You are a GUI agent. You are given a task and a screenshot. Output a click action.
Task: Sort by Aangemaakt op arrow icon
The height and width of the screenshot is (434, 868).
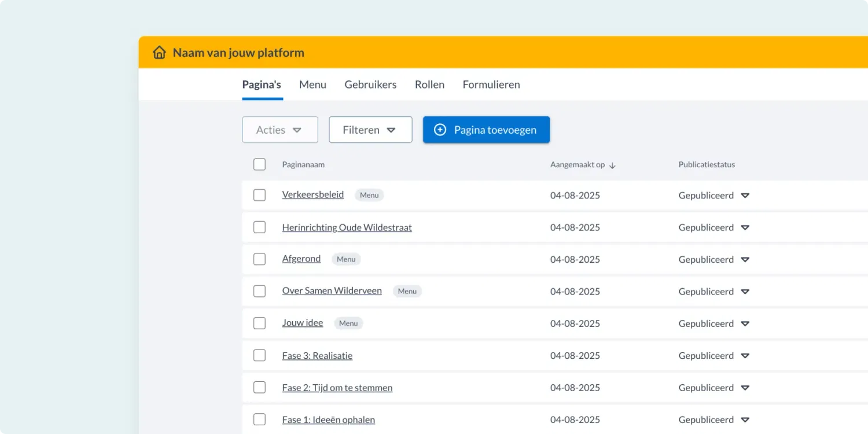[x=612, y=165]
